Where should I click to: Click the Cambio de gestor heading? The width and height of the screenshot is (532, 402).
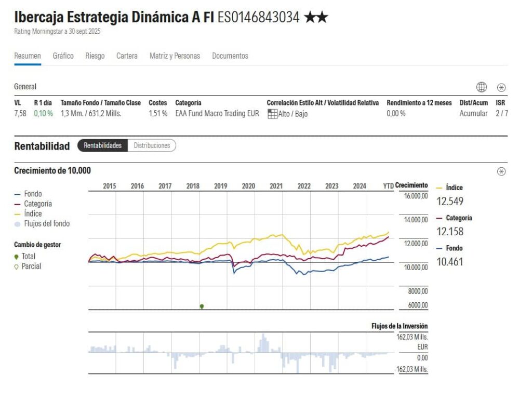[x=37, y=245]
